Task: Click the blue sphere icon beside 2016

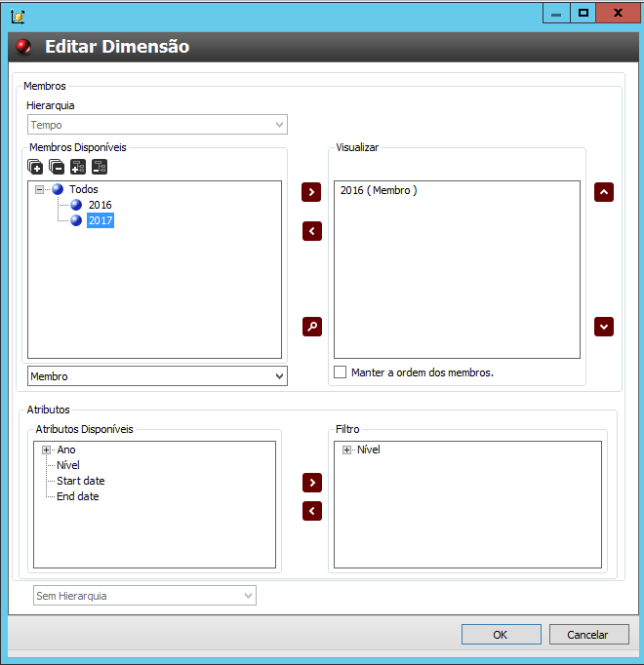Action: click(76, 205)
